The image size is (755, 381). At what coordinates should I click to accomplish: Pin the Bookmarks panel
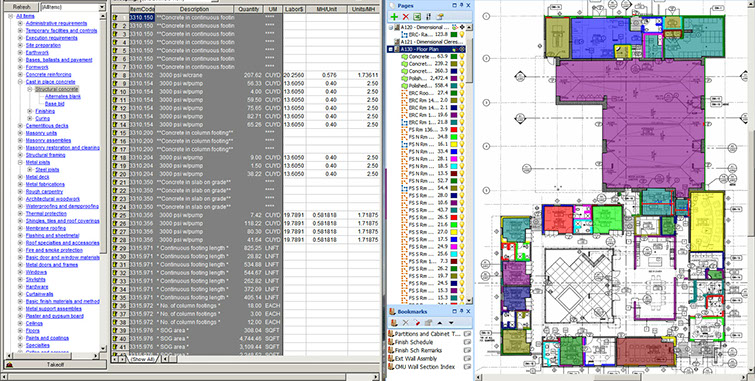click(x=461, y=312)
